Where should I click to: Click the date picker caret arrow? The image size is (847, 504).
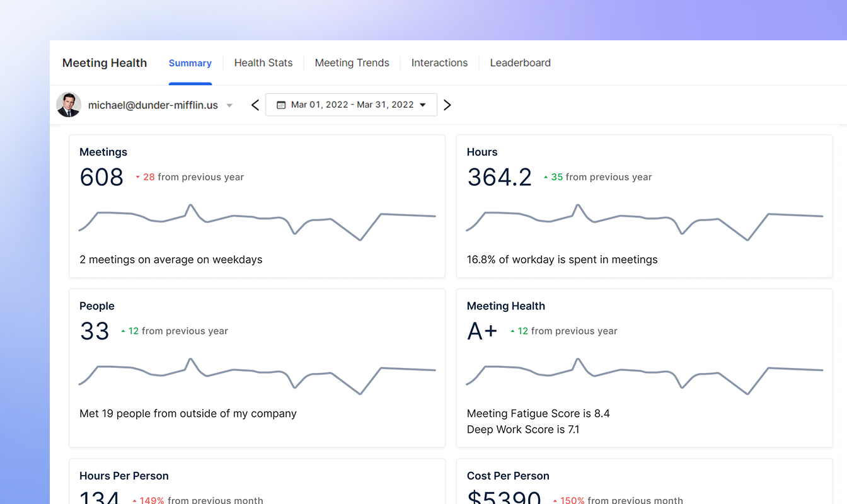[423, 105]
